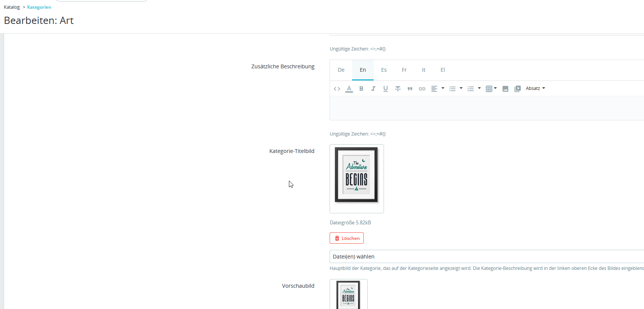The width and height of the screenshot is (644, 309).
Task: Expand bulleted list style dropdown arrow
Action: click(x=461, y=88)
